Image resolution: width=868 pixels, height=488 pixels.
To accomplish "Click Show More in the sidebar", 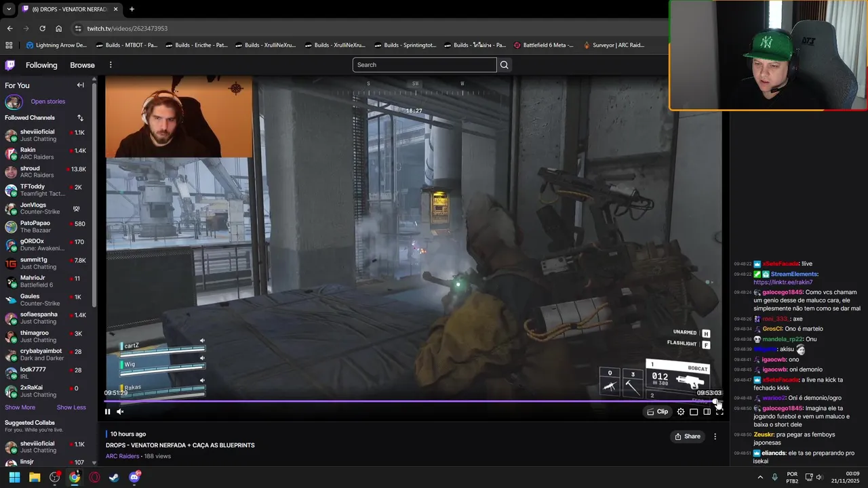I will pos(20,407).
